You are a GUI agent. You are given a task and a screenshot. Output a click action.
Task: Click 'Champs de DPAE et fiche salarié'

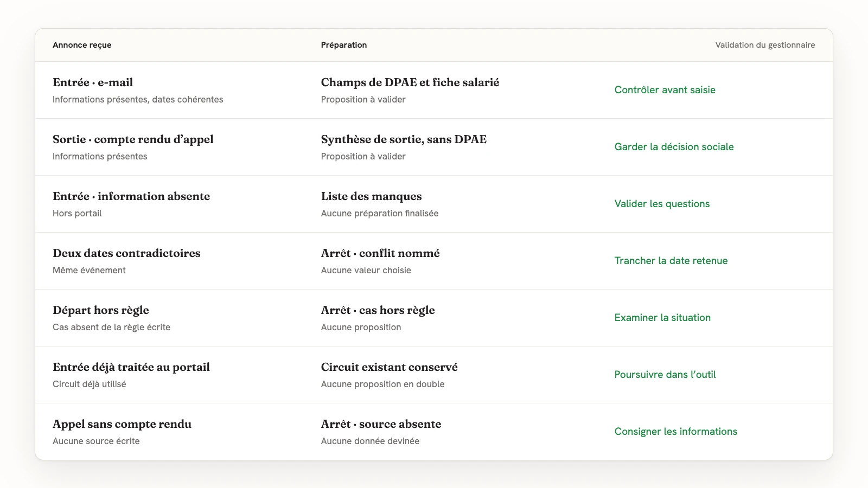(x=410, y=82)
